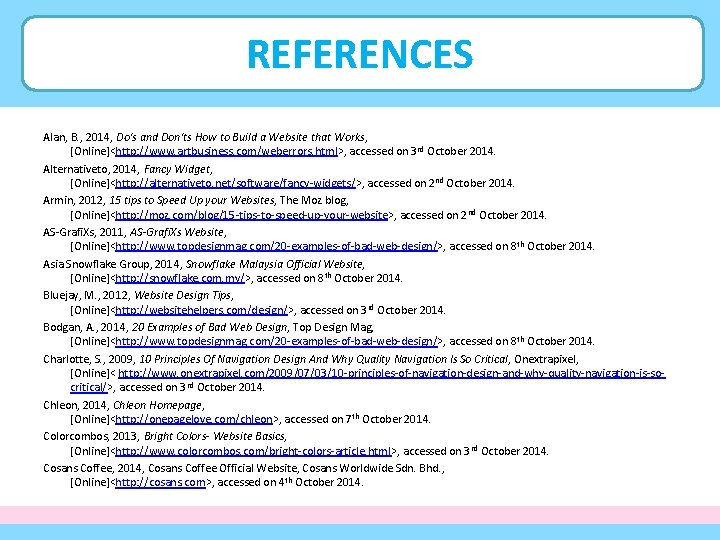This screenshot has height=540, width=720.
Task: Click 'accessed on 7th October 2014' text
Action: 357,419
